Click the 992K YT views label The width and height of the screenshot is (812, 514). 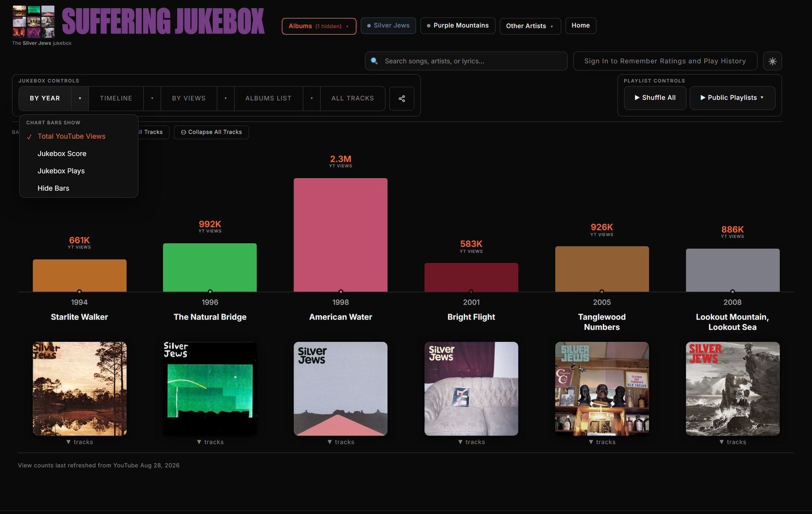[x=210, y=226]
